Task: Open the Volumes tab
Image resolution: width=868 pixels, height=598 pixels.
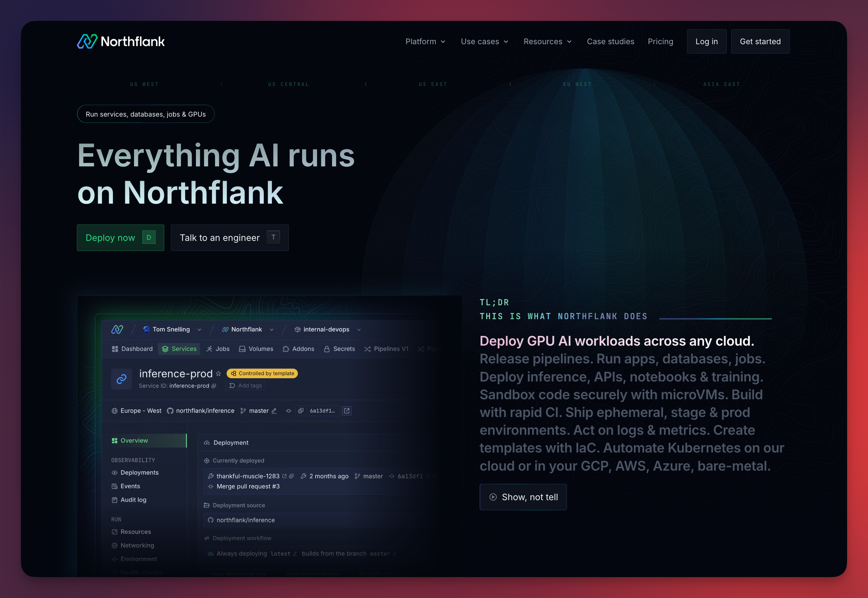Action: 256,349
